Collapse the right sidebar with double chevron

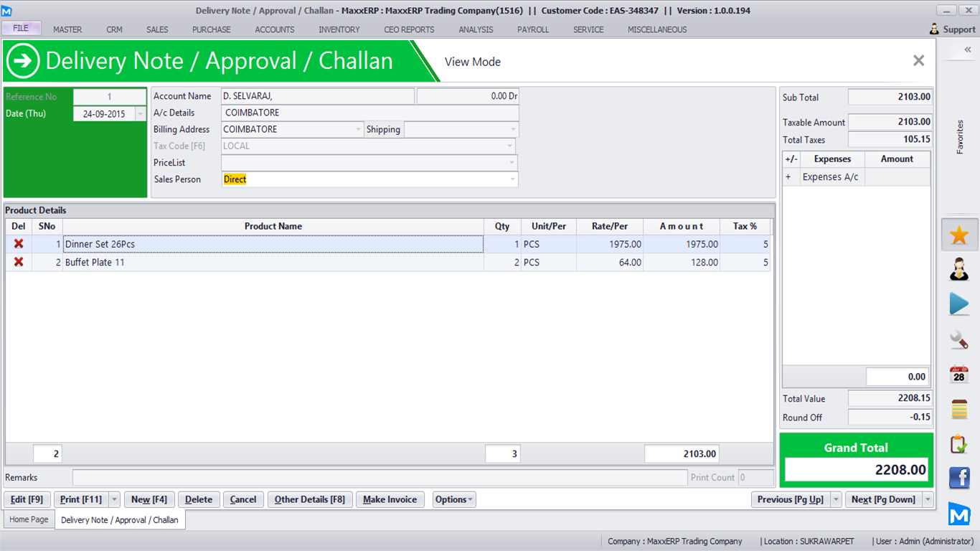[x=967, y=50]
